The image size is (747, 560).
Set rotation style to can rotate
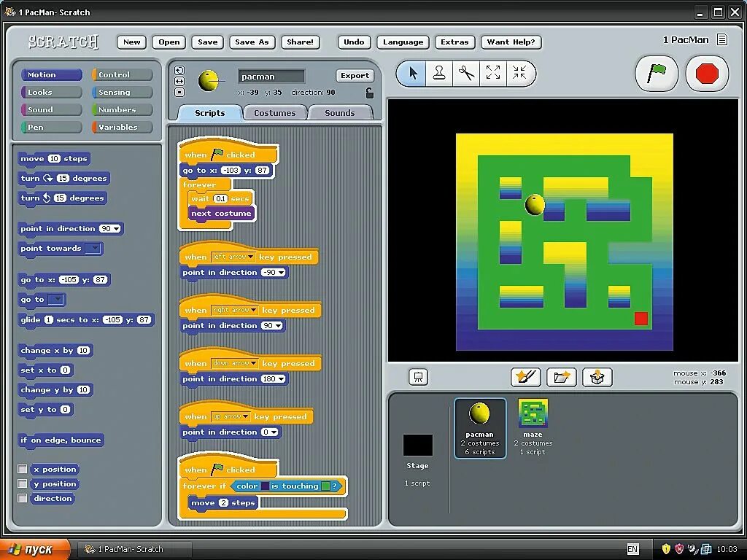pyautogui.click(x=179, y=71)
